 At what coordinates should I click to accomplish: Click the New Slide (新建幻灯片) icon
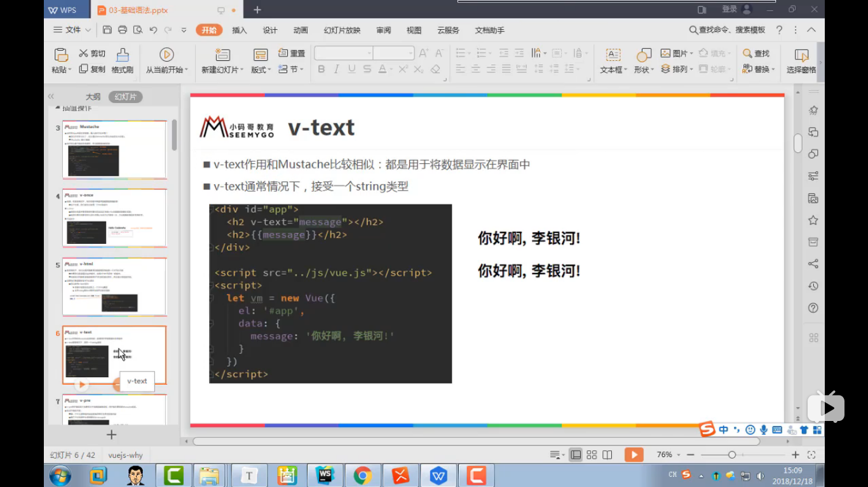tap(222, 55)
